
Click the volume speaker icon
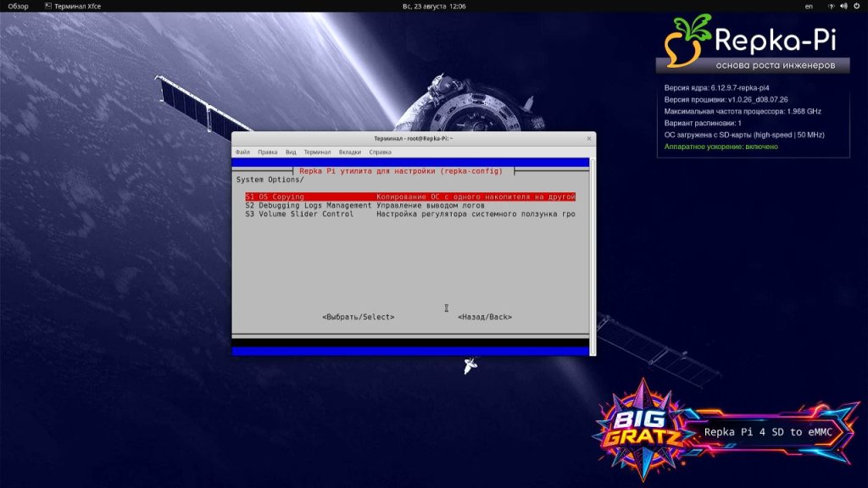843,6
